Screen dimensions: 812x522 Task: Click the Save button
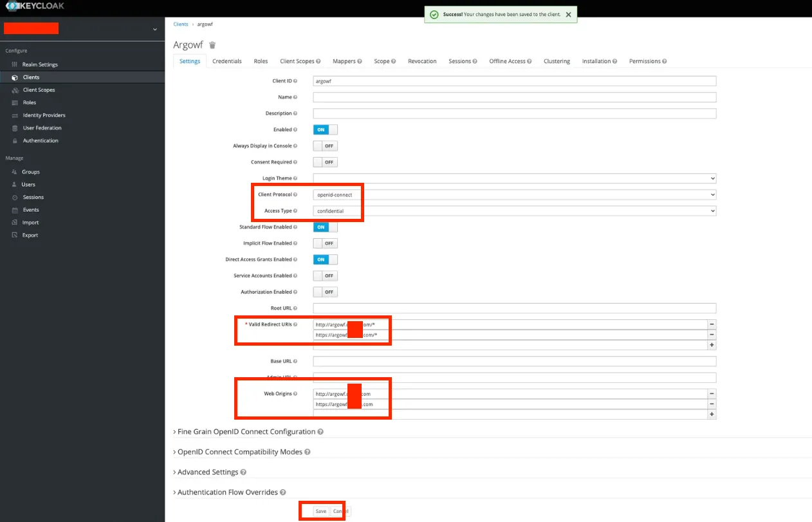tap(321, 511)
